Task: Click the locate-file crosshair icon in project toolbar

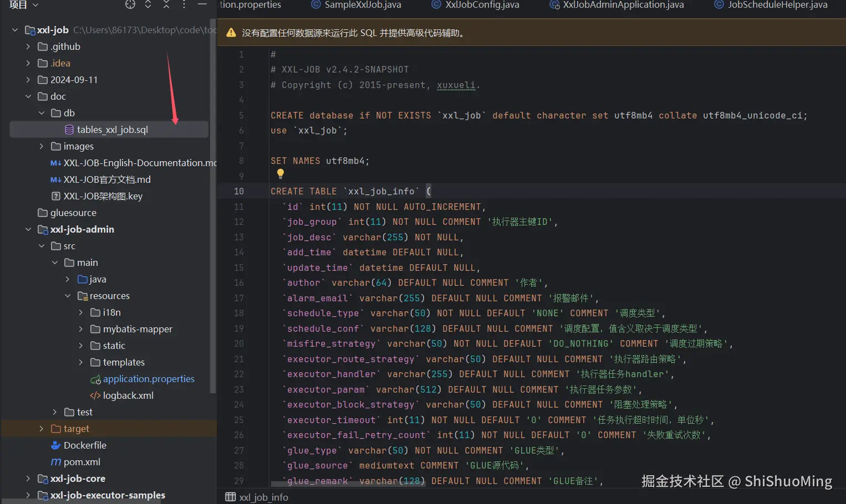Action: pyautogui.click(x=130, y=4)
